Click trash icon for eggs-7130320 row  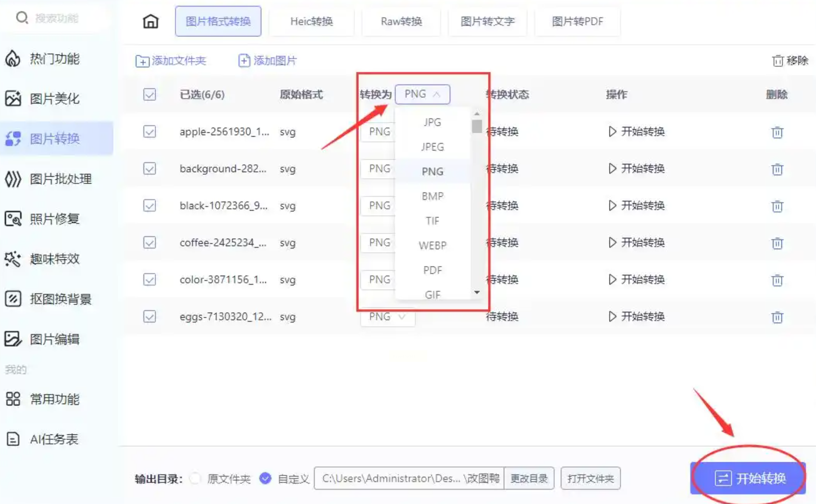(x=777, y=317)
